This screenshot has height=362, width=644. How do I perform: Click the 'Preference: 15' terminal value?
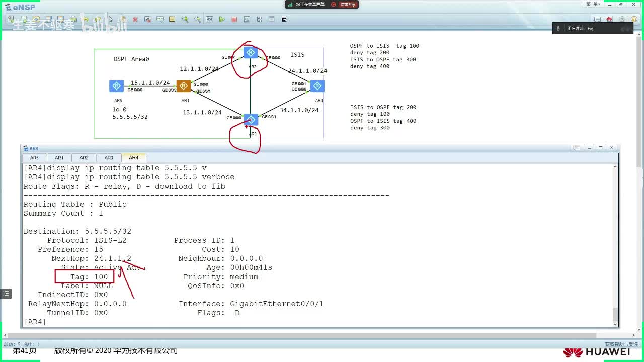[x=70, y=249]
